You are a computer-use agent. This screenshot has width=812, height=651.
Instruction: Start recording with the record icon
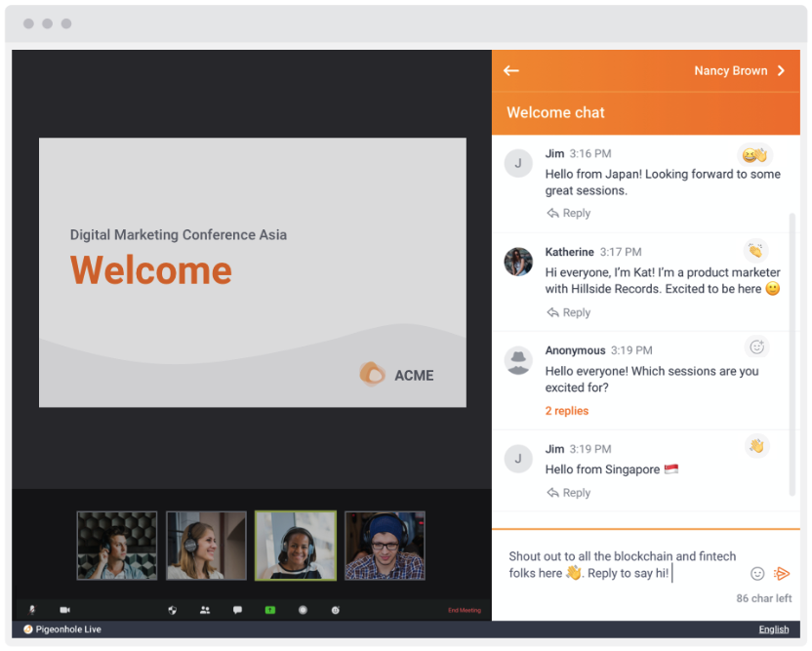pos(303,610)
